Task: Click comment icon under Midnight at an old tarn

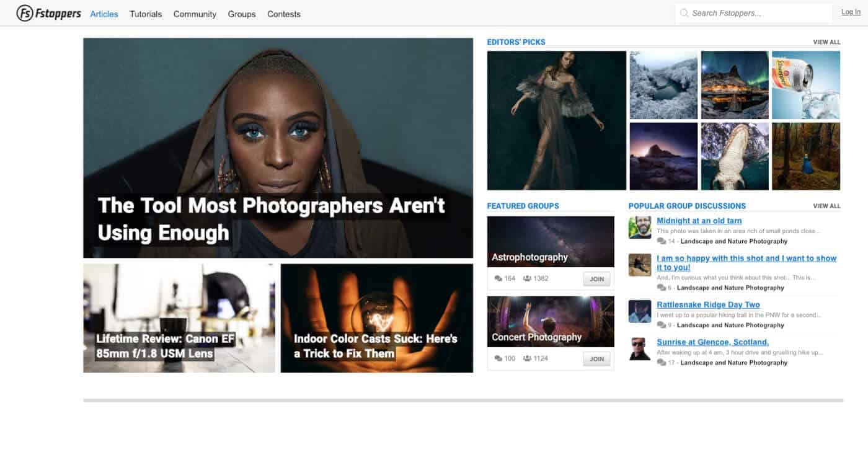Action: (662, 241)
